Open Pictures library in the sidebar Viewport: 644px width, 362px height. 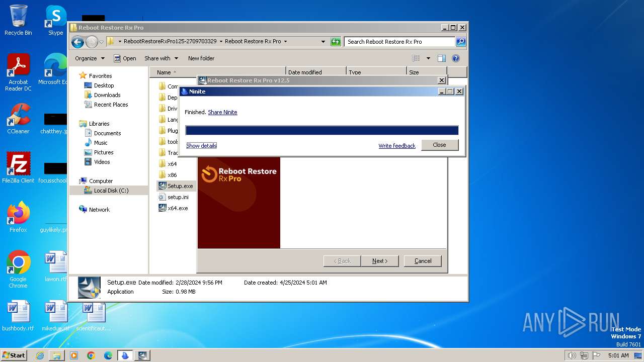coord(99,152)
